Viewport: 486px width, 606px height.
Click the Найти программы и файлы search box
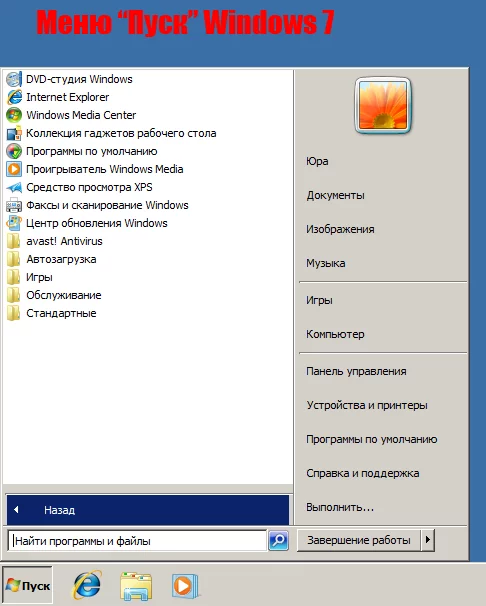137,541
